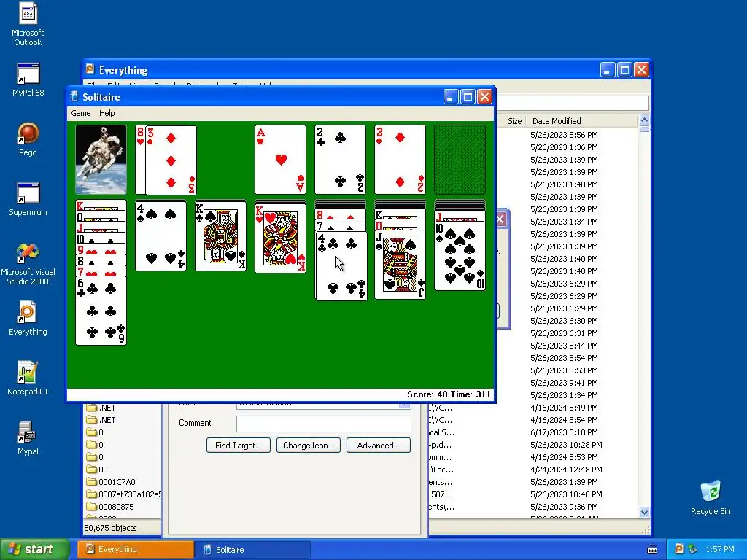The height and width of the screenshot is (560, 747).
Task: Click the 2 of clubs foundation pile
Action: (x=340, y=160)
